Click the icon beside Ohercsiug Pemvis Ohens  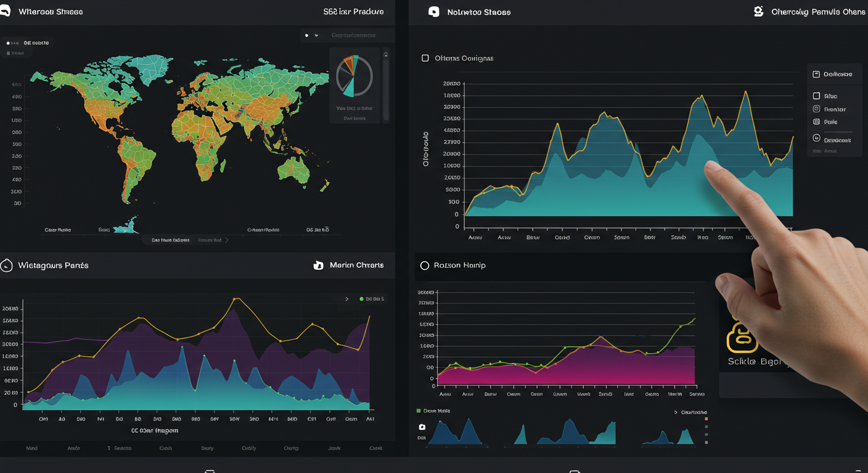[758, 12]
